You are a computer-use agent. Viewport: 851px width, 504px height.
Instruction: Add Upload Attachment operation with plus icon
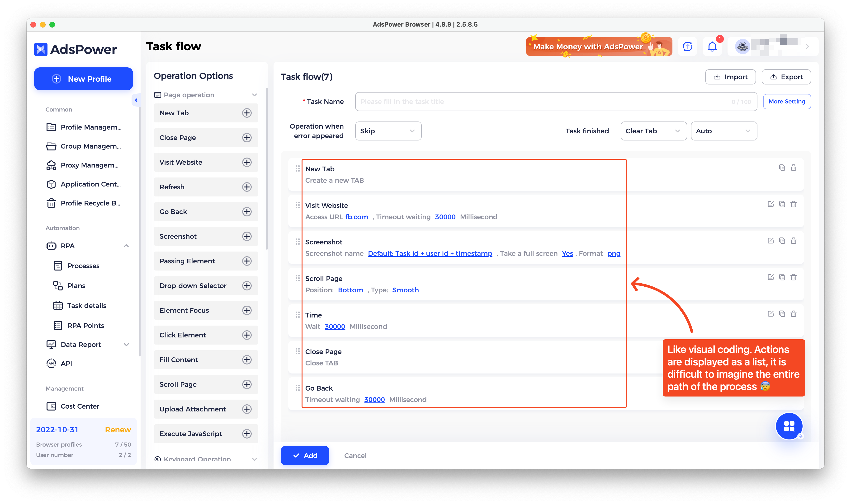click(247, 409)
